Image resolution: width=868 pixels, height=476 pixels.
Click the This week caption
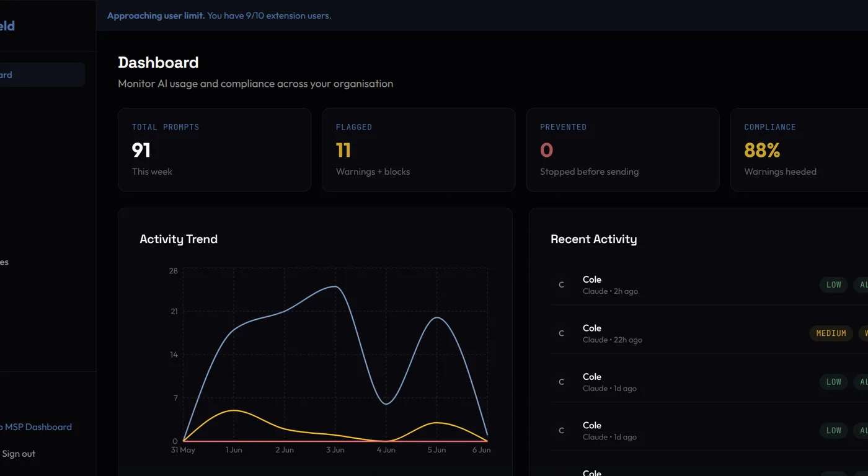tap(152, 172)
